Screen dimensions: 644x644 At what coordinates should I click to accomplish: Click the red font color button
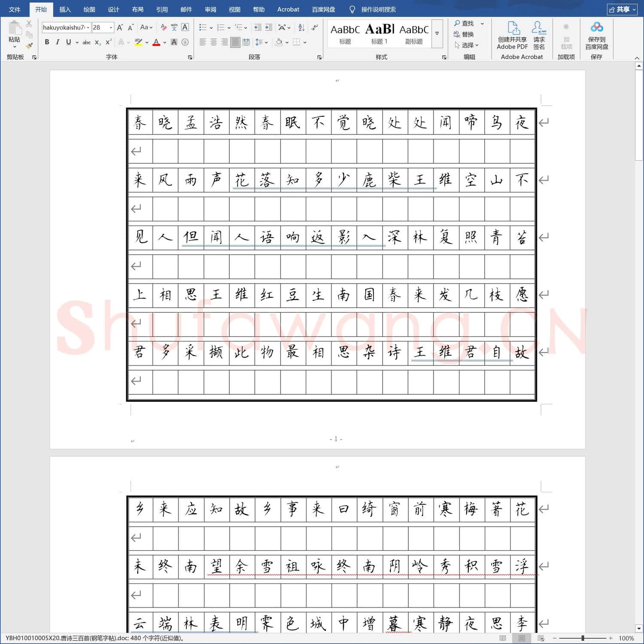click(x=156, y=42)
